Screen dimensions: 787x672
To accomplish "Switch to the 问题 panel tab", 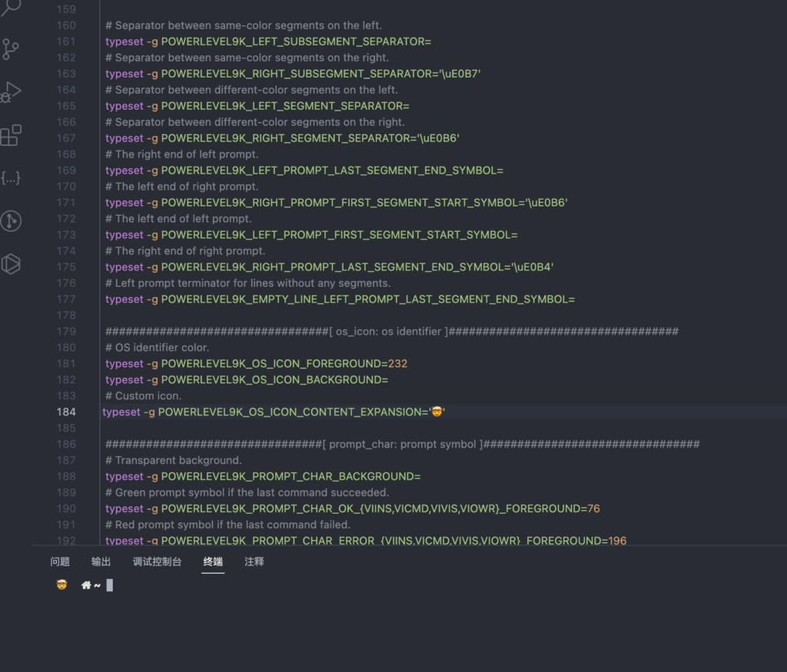I will (60, 561).
